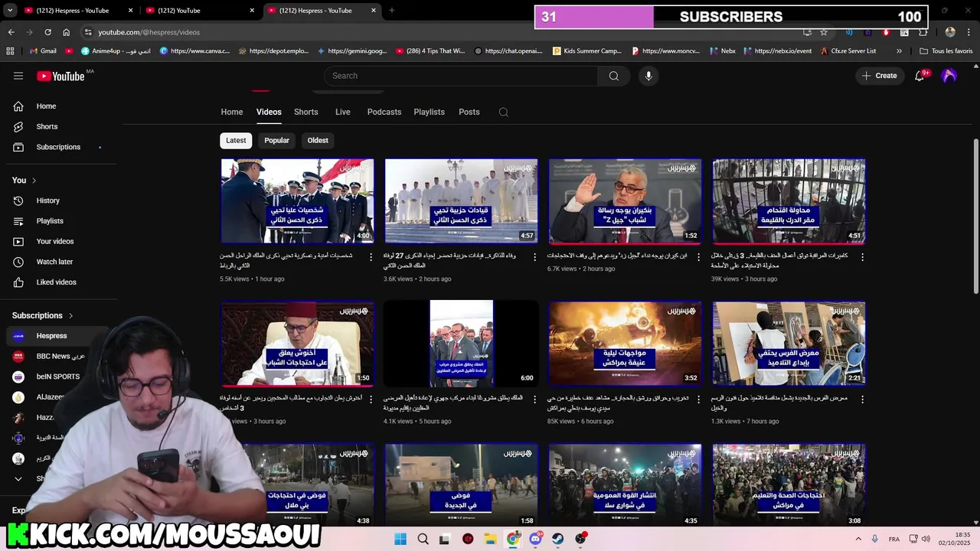Click the Create button
Viewport: 980px width, 551px height.
879,76
